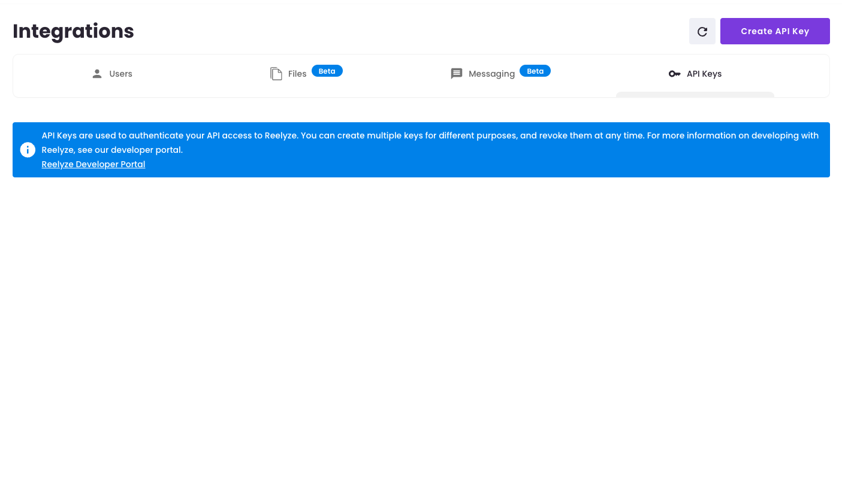Screen dimensions: 842x504
Task: Click the key icon on API Keys tab
Action: (674, 74)
